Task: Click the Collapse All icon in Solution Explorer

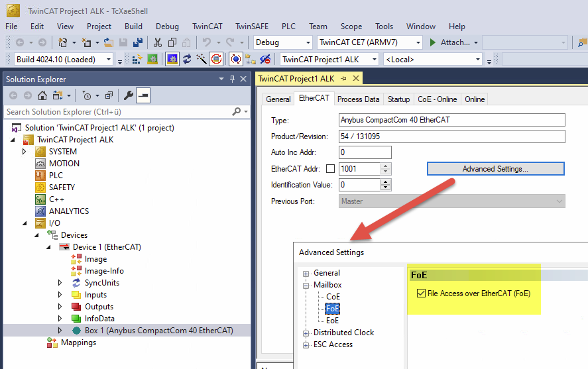Action: click(x=109, y=95)
